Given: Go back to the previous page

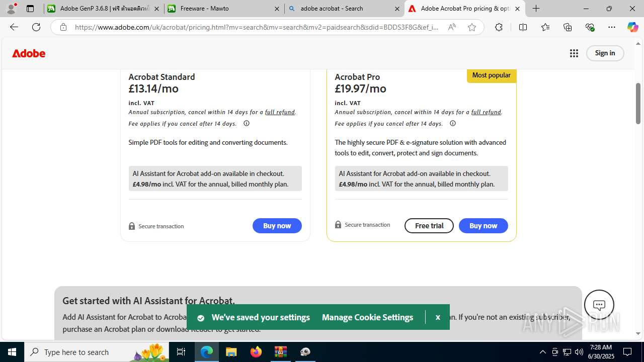Looking at the screenshot, I should coord(14,27).
